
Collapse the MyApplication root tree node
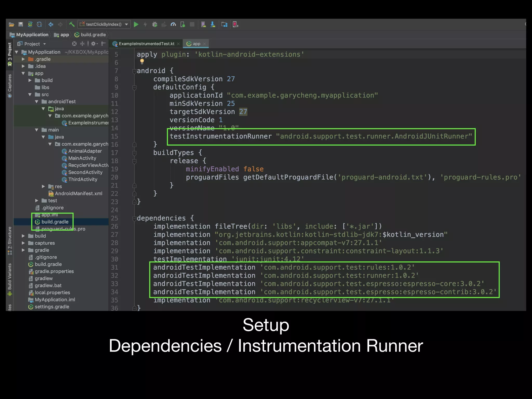[17, 52]
